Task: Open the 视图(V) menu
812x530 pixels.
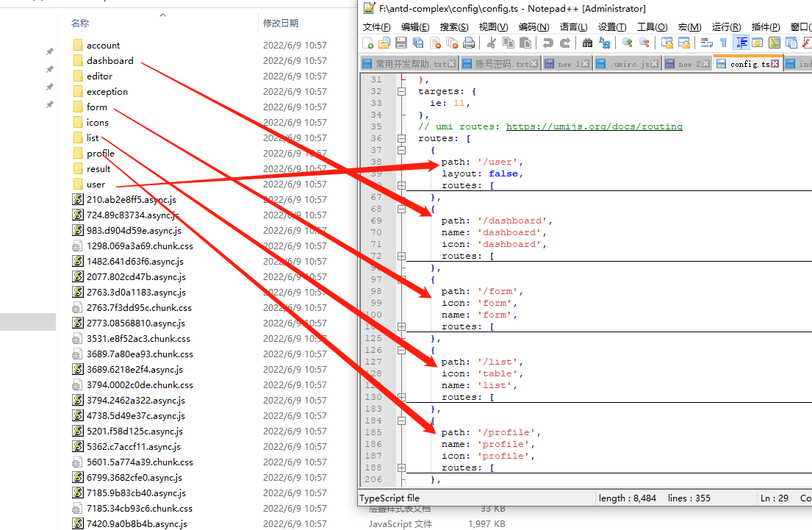Action: pos(493,27)
